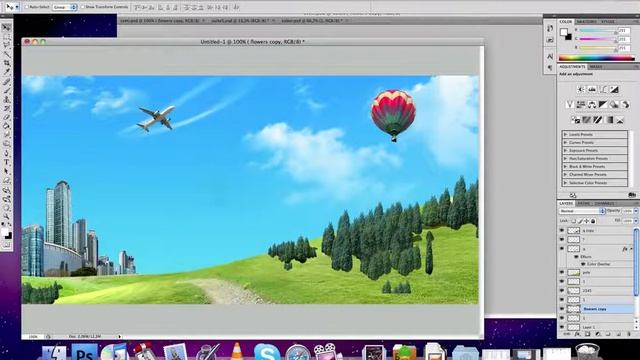Select the Eraser tool
Image resolution: width=640 pixels, height=360 pixels.
[7, 117]
